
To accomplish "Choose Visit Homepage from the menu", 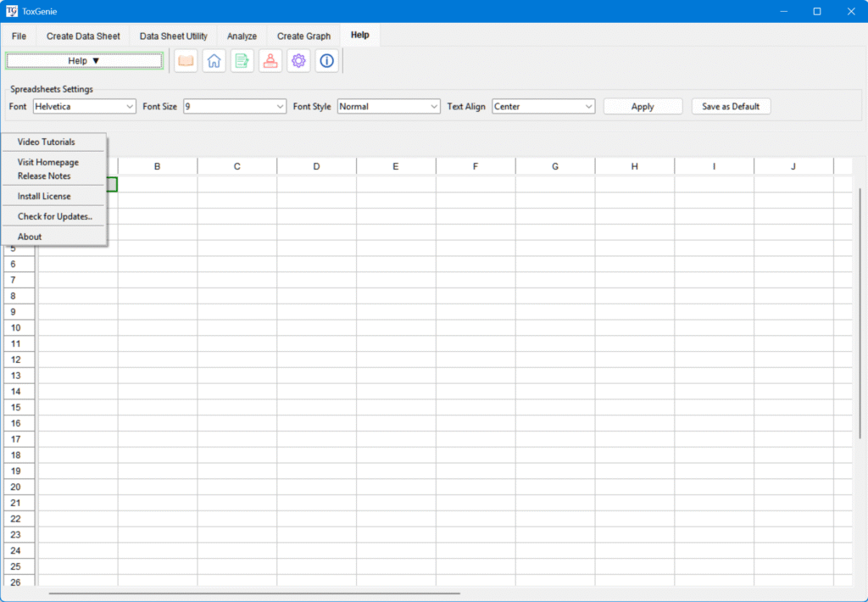I will (53, 162).
